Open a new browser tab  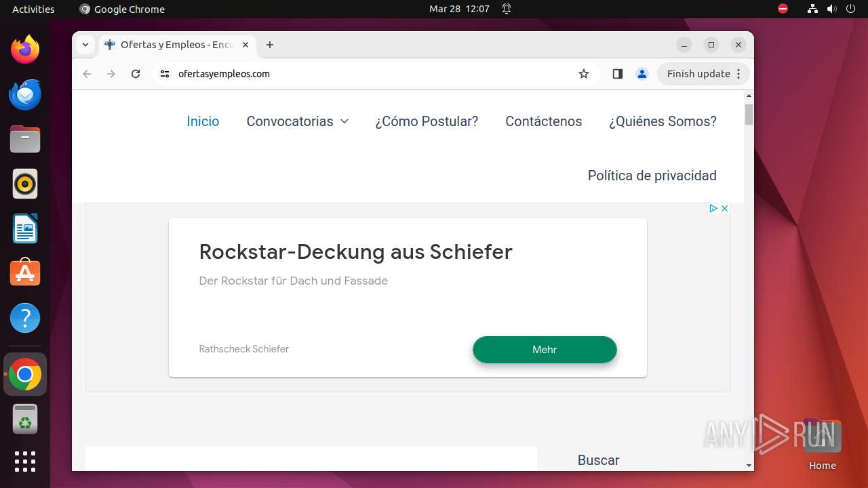tap(270, 45)
